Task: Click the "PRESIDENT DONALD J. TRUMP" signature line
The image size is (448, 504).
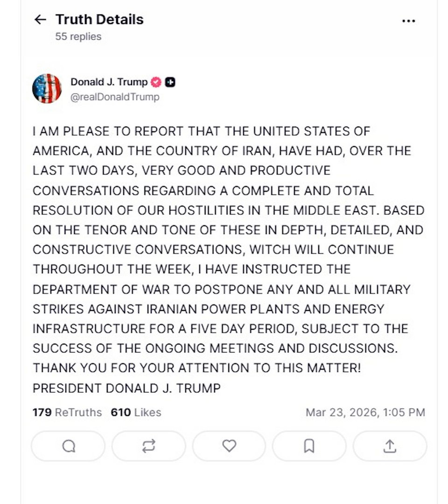Action: [x=126, y=388]
